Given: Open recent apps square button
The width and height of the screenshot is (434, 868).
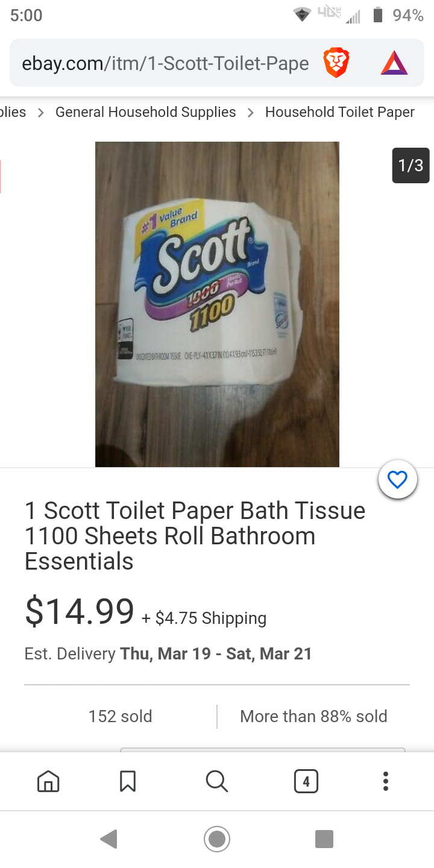Looking at the screenshot, I should click(x=324, y=838).
